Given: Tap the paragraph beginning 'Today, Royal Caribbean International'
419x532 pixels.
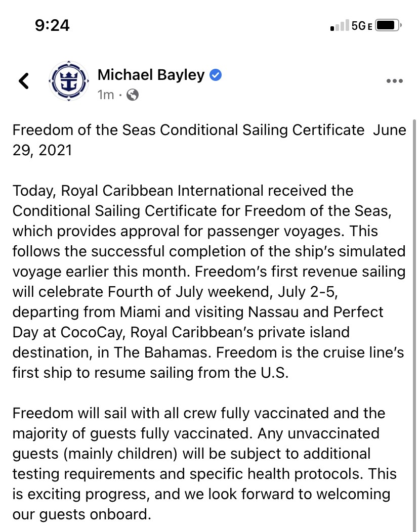Looking at the screenshot, I should [209, 282].
